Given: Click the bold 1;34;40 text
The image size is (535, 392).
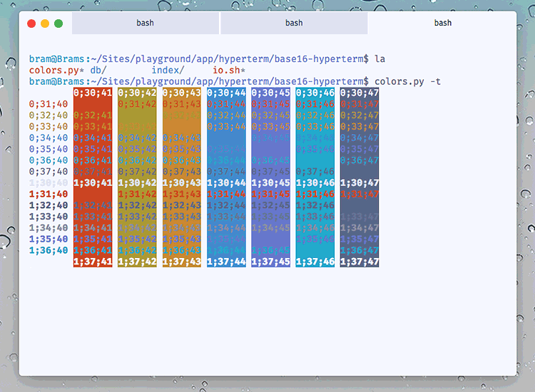Looking at the screenshot, I should click(x=49, y=227).
